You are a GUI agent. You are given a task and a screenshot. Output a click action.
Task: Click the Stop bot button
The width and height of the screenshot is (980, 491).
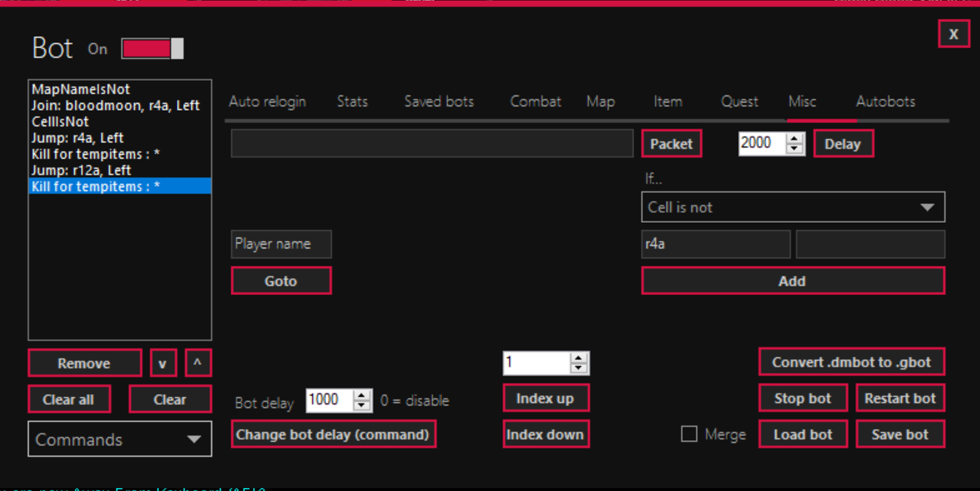pyautogui.click(x=803, y=399)
